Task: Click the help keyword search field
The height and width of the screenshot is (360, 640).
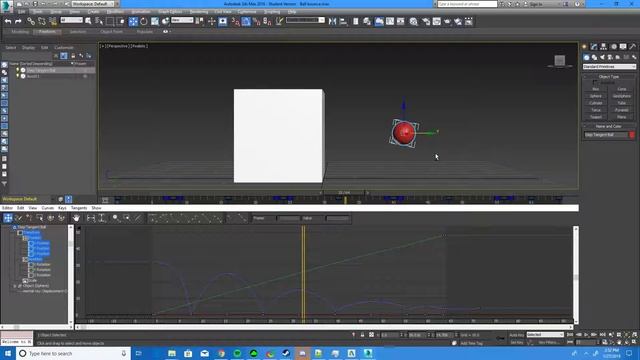Action: pyautogui.click(x=467, y=4)
